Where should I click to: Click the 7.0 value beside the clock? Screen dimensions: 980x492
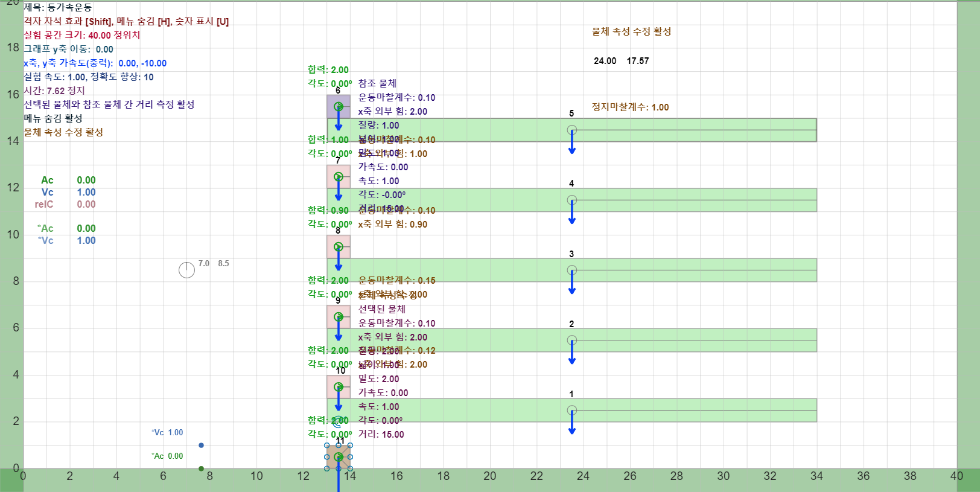(204, 263)
